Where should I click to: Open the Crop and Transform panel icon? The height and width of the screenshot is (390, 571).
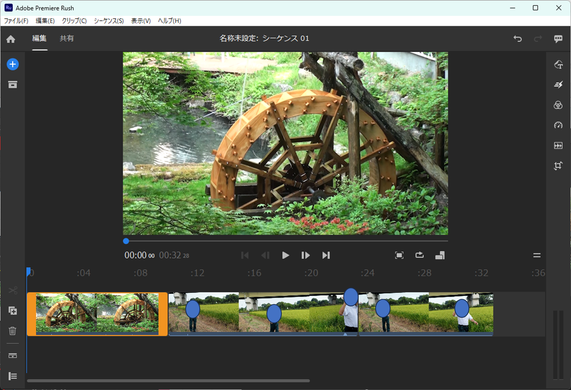pos(558,166)
